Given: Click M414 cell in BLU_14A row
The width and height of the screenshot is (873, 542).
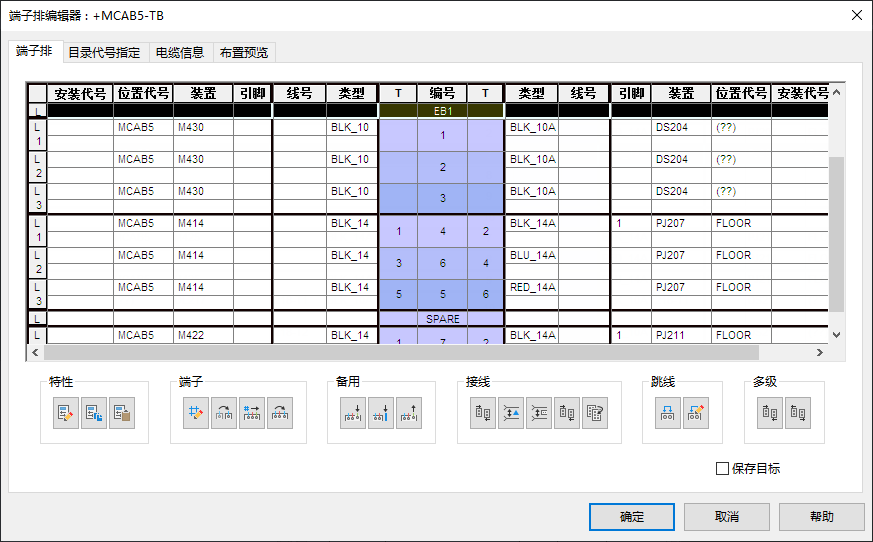Looking at the screenshot, I should [203, 255].
